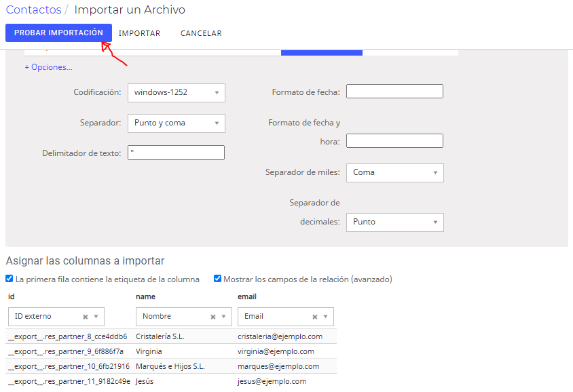Screen dimensions: 573x392
Task: Clear the ID externo column mapping
Action: click(x=86, y=317)
